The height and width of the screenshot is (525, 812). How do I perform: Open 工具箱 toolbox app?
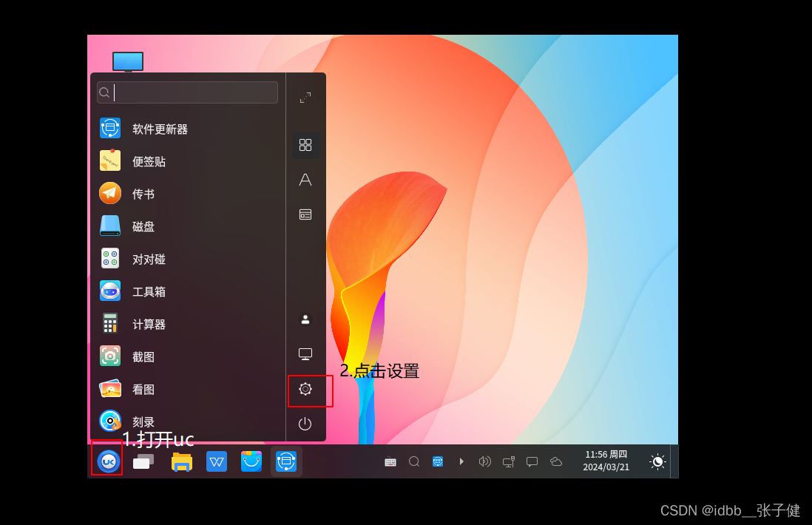point(189,291)
